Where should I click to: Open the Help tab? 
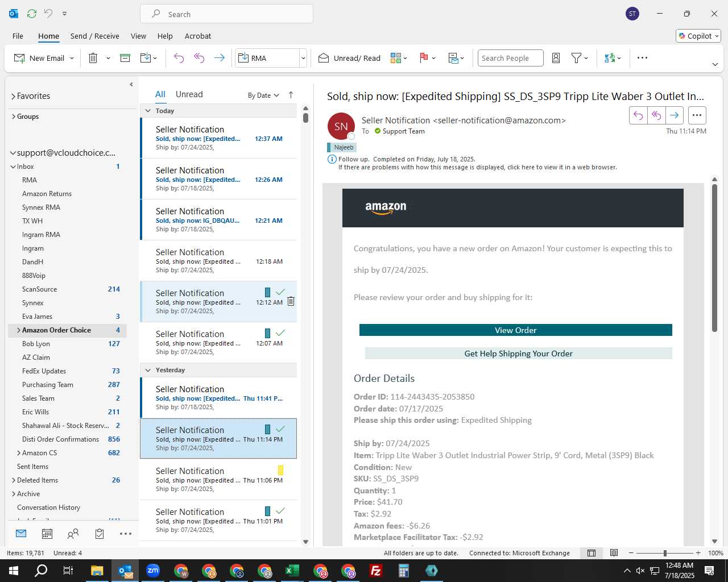click(165, 36)
